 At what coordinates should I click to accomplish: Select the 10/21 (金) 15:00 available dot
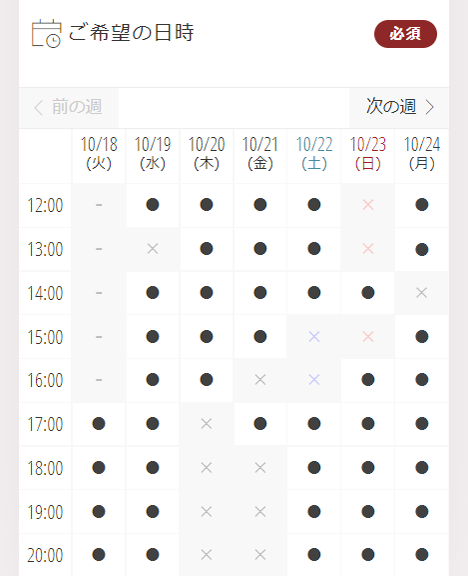click(260, 336)
